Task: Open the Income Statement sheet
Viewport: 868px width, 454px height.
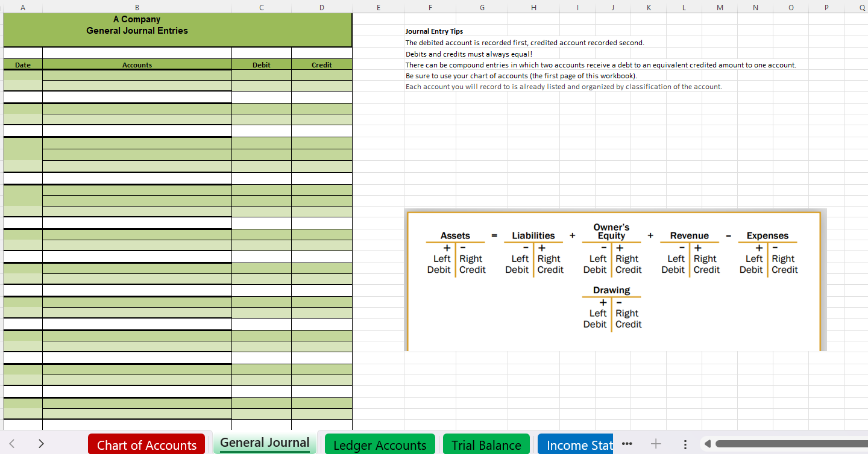Action: pyautogui.click(x=579, y=444)
